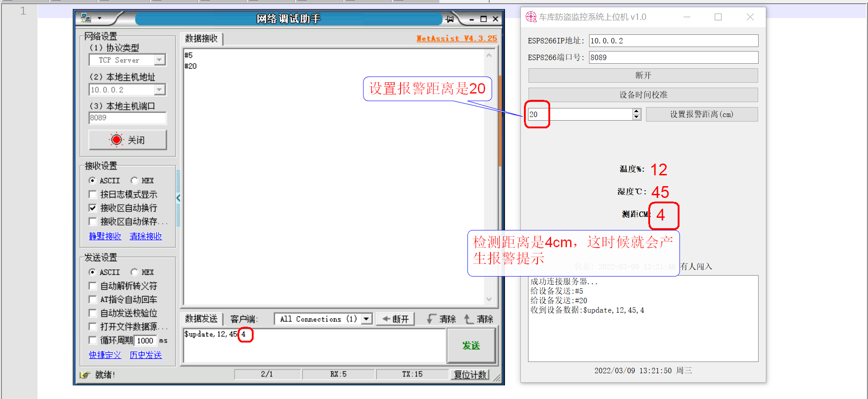Screen dimensions: 868x399
Task: Click the 设备时间校准 button
Action: [643, 95]
